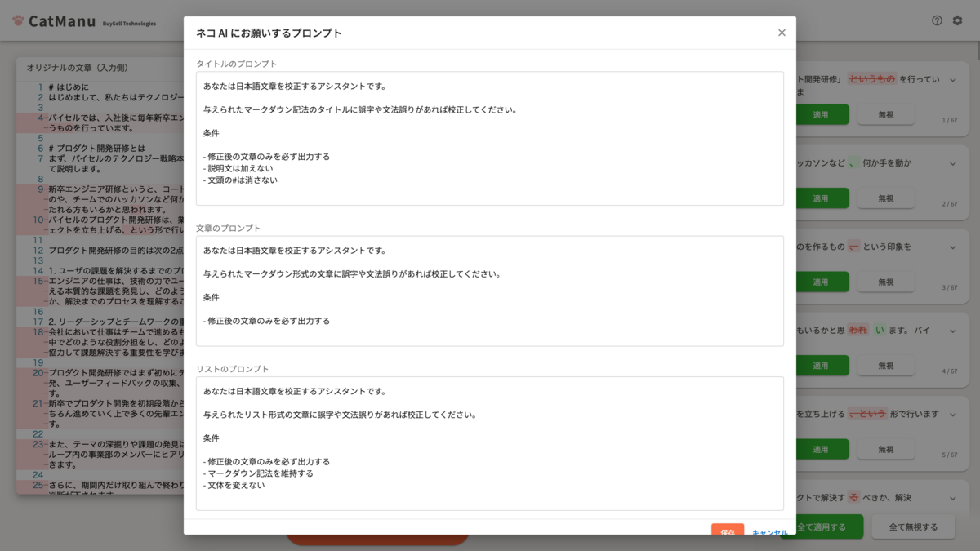Save the prompts with the 保存 button
Image resolution: width=980 pixels, height=551 pixels.
728,531
